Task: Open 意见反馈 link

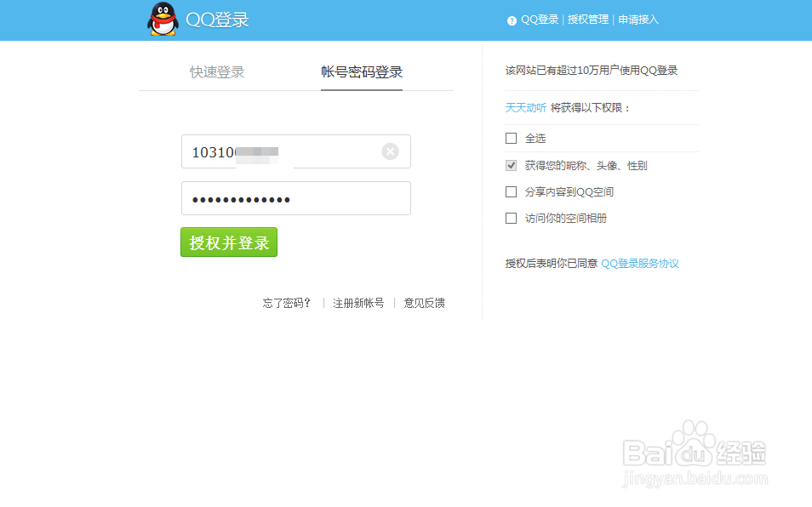Action: point(424,303)
